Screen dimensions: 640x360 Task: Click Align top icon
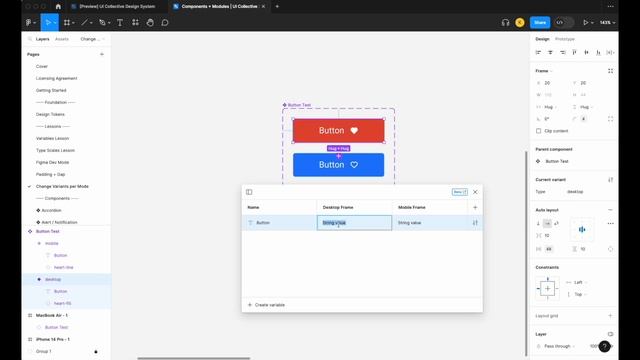574,52
